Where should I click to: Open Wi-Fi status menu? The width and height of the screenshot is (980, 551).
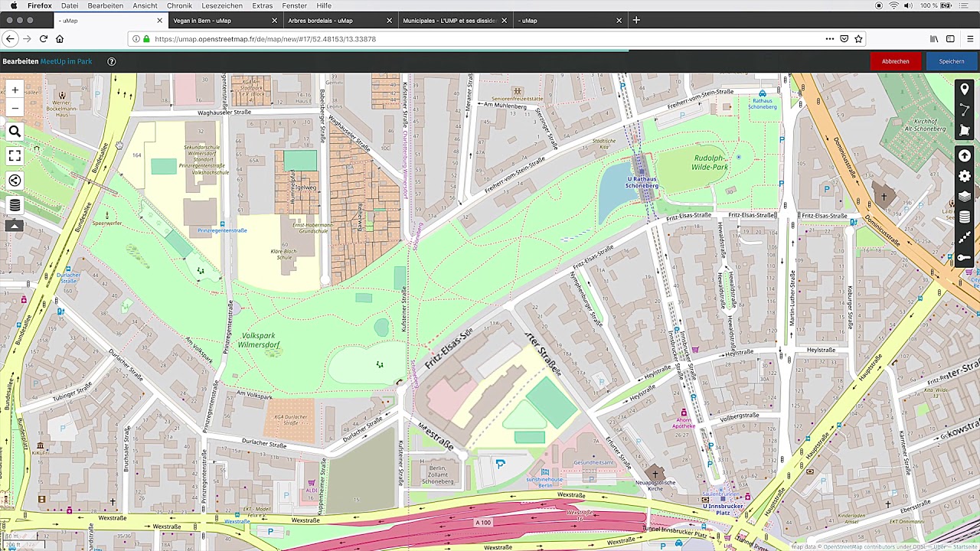pyautogui.click(x=893, y=5)
